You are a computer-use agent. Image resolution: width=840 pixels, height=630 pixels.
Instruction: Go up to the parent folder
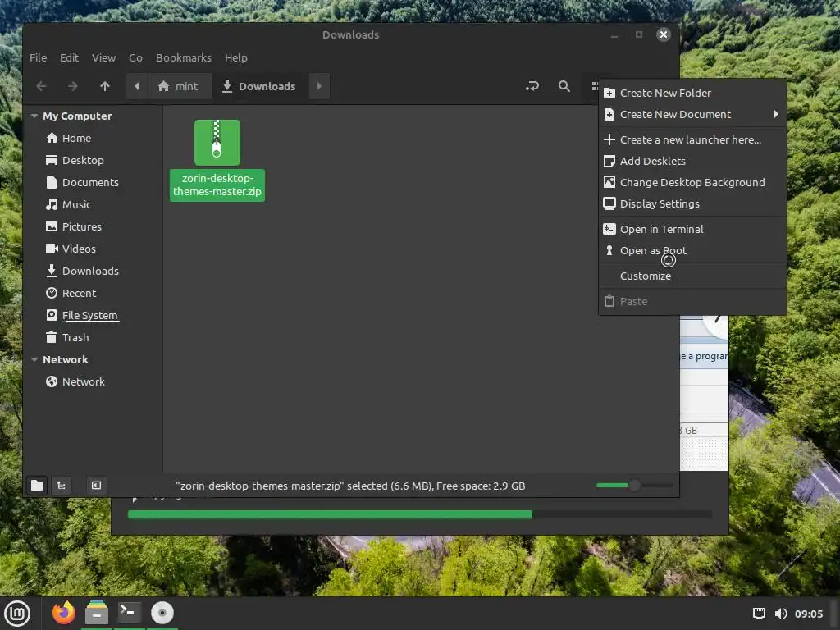(105, 86)
